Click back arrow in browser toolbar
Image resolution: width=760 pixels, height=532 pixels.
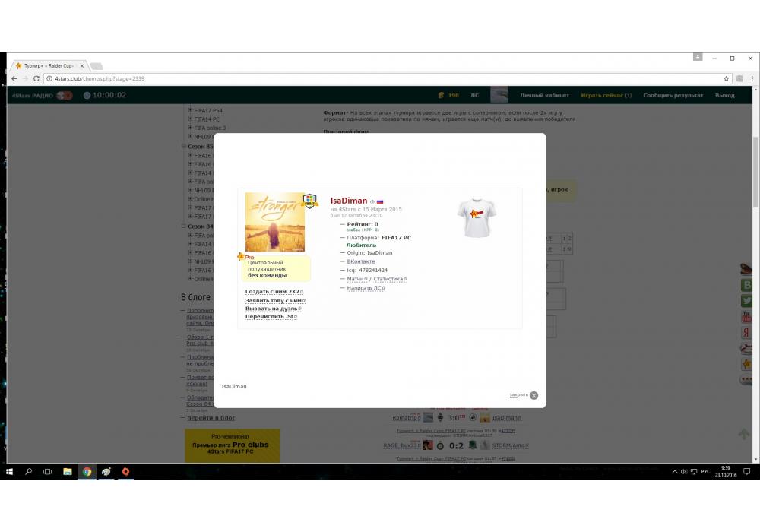(14, 78)
